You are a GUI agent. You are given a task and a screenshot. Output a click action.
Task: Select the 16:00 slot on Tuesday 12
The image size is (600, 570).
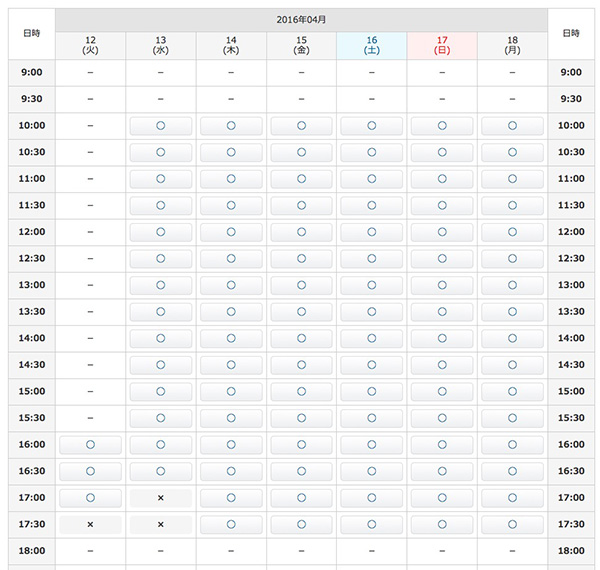pos(90,444)
